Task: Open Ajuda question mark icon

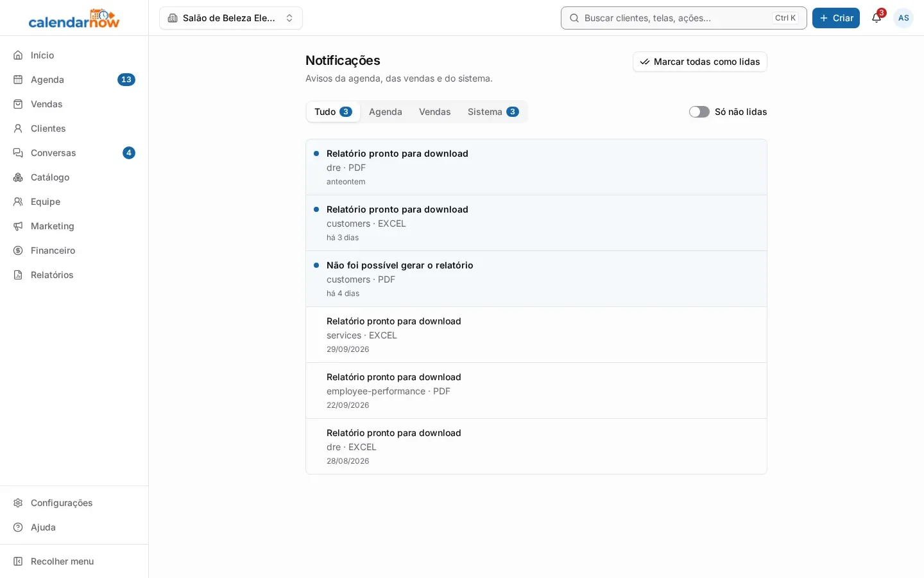Action: click(18, 527)
